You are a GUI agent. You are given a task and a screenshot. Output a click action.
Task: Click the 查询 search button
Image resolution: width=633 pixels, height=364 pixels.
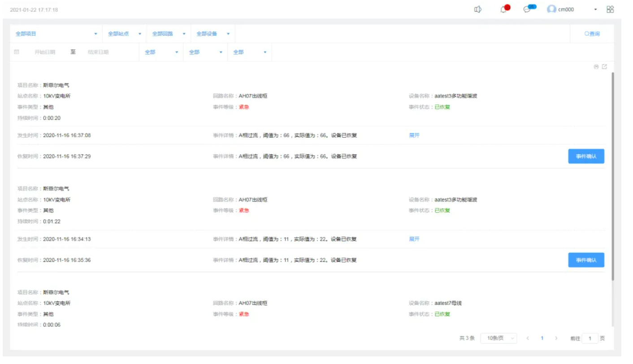[592, 34]
